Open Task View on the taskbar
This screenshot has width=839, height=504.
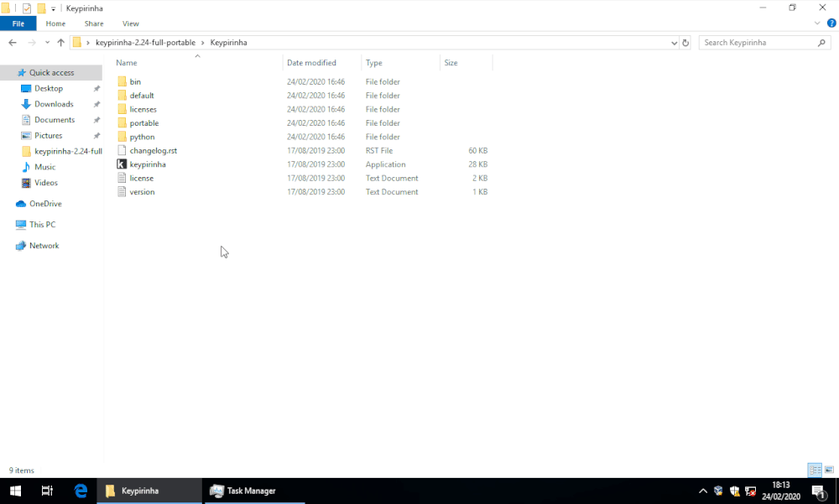tap(47, 491)
